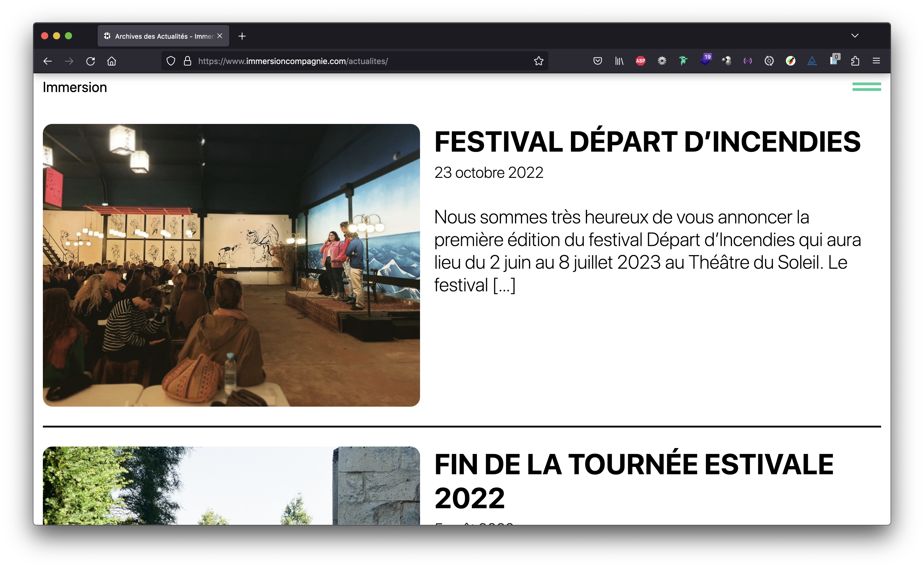Open the extension with badge 19
The height and width of the screenshot is (569, 924).
pyautogui.click(x=706, y=60)
